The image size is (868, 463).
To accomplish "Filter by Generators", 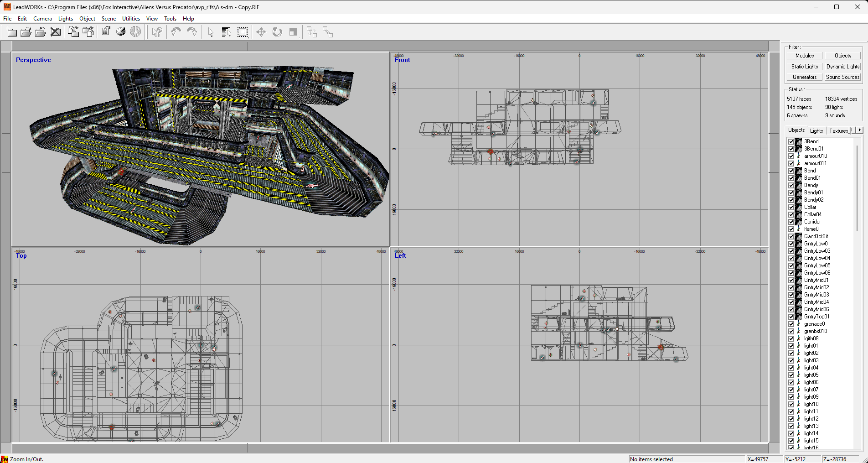I will coord(805,77).
